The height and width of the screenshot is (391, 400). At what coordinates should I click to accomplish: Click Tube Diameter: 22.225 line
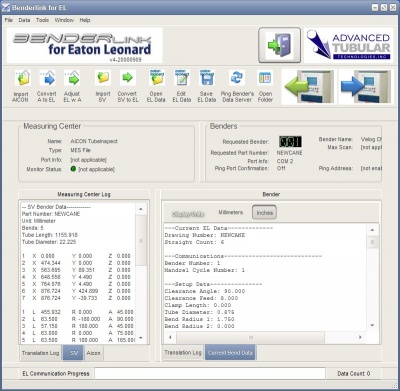point(49,242)
